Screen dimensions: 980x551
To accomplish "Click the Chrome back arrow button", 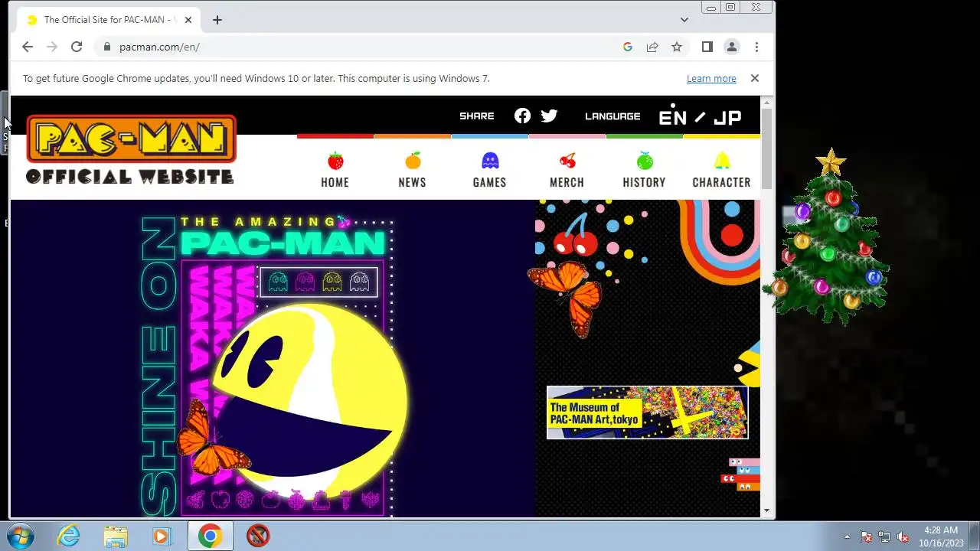I will point(28,47).
